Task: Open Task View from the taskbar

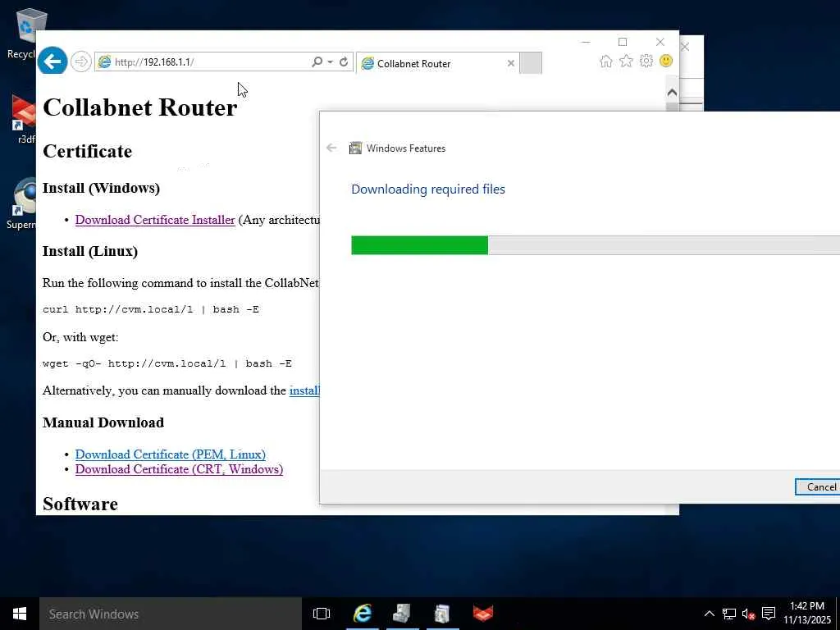Action: (x=322, y=614)
